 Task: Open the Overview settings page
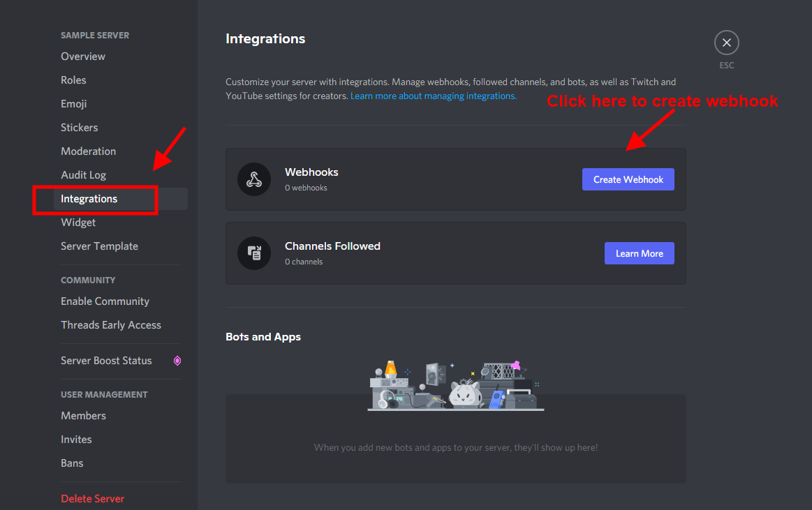83,57
